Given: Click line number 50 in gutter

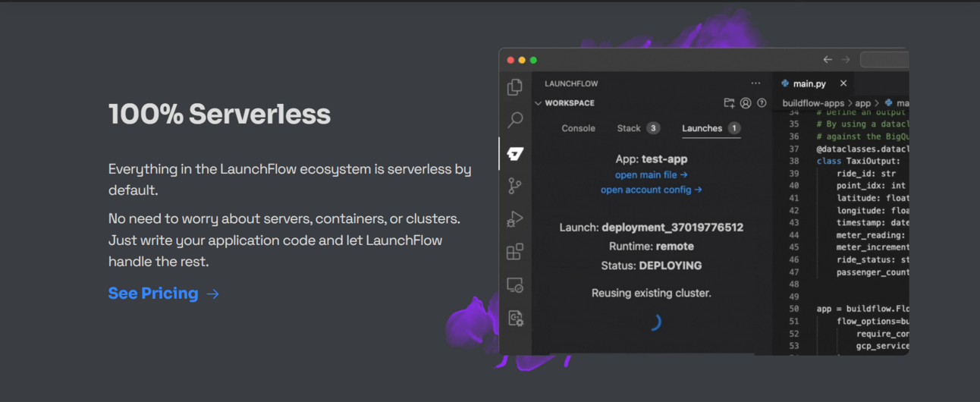Looking at the screenshot, I should coord(794,309).
